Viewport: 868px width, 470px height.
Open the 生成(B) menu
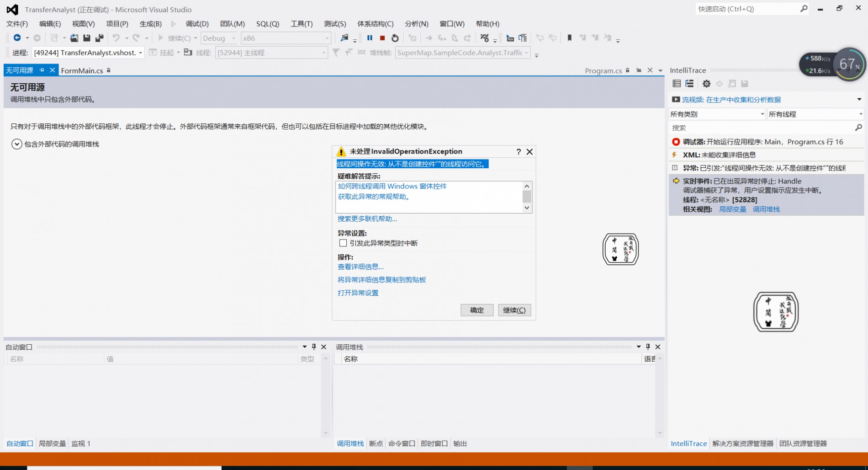(x=150, y=24)
